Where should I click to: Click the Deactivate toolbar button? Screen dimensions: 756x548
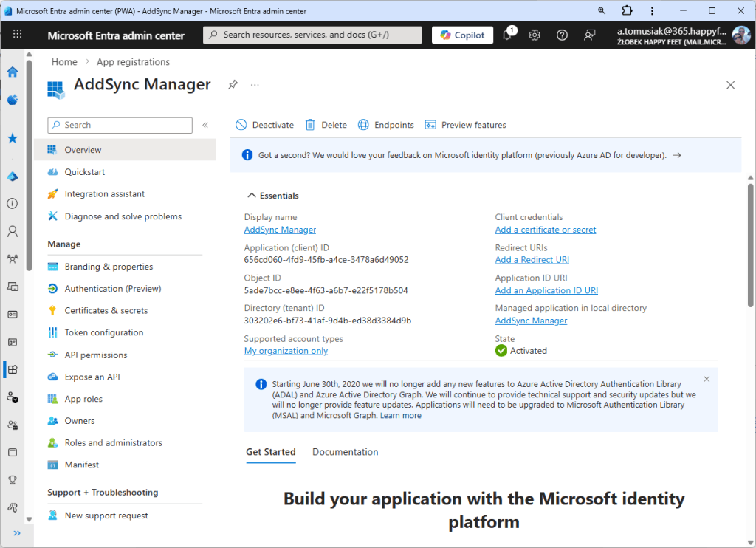[265, 125]
